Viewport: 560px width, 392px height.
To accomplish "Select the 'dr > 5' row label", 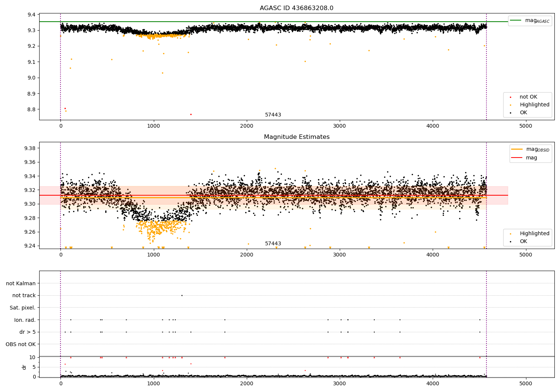I will (x=28, y=332).
